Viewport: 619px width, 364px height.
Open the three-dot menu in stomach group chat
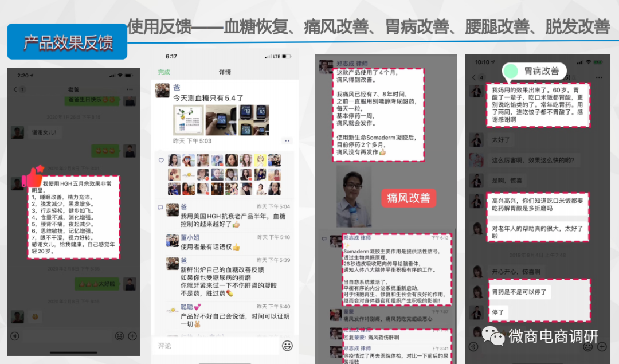(x=599, y=77)
